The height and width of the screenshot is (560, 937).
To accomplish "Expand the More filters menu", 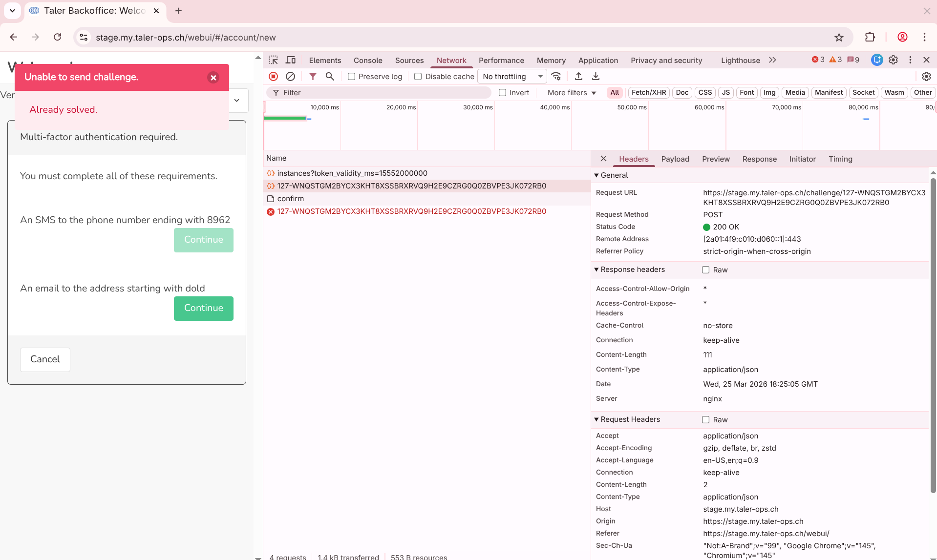I will click(x=571, y=93).
